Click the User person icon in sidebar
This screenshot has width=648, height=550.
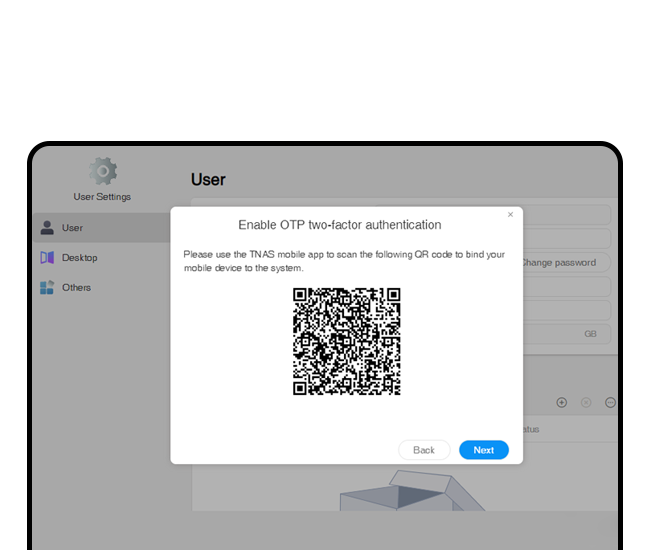coord(47,228)
